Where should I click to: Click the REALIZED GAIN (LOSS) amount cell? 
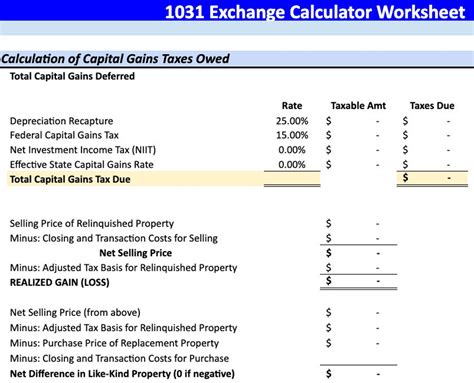click(x=358, y=282)
